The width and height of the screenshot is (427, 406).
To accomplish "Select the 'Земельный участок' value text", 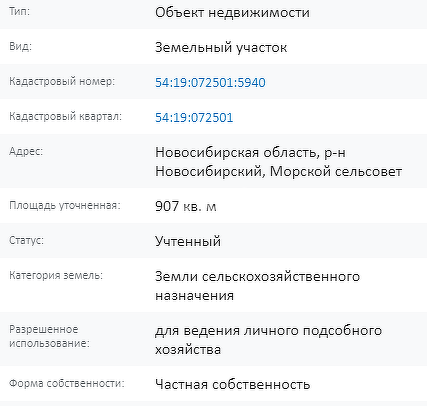I will point(221,48).
